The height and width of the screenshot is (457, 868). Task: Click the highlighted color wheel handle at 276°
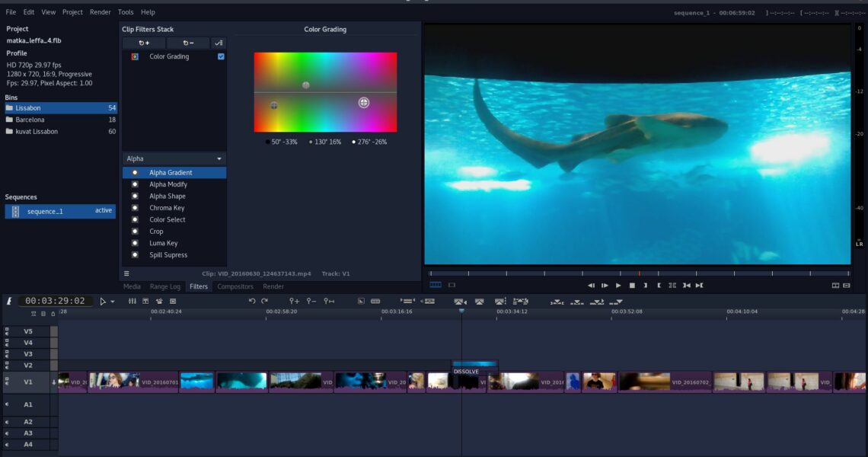click(364, 102)
